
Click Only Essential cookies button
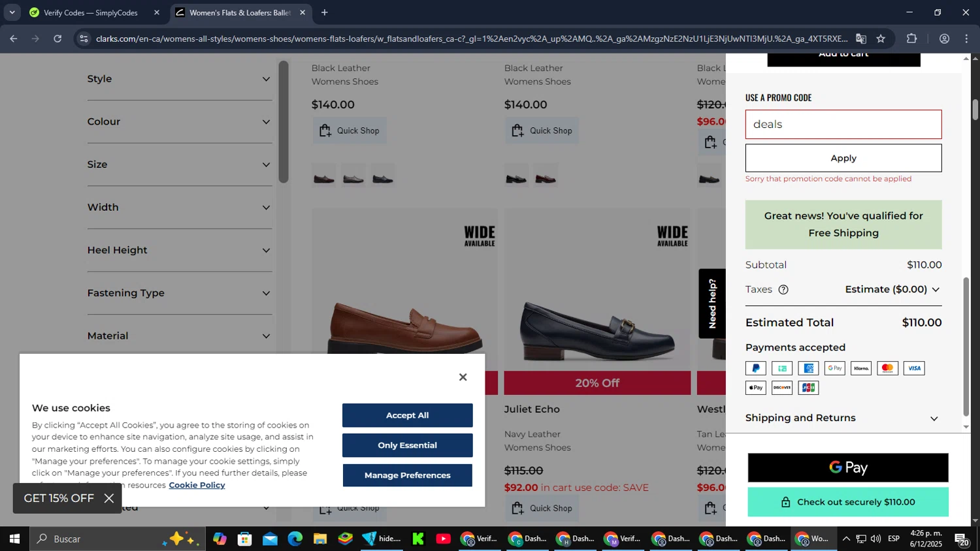coord(407,445)
